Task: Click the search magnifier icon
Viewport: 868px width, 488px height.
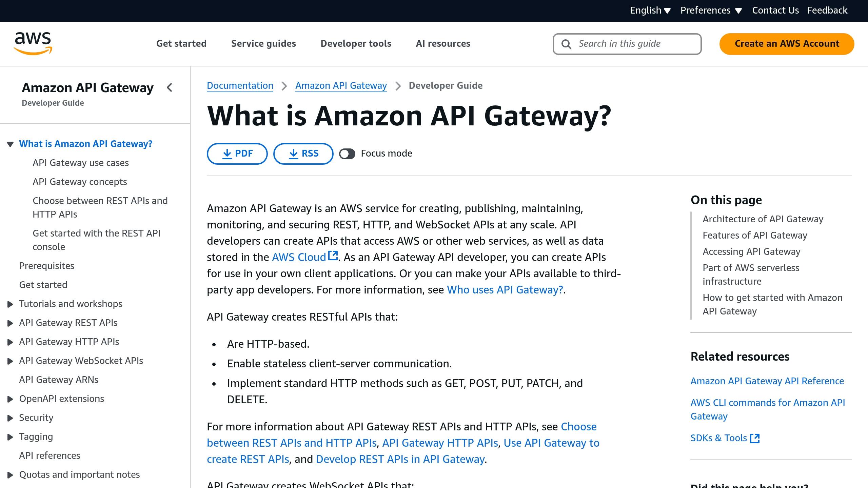Action: [x=566, y=44]
